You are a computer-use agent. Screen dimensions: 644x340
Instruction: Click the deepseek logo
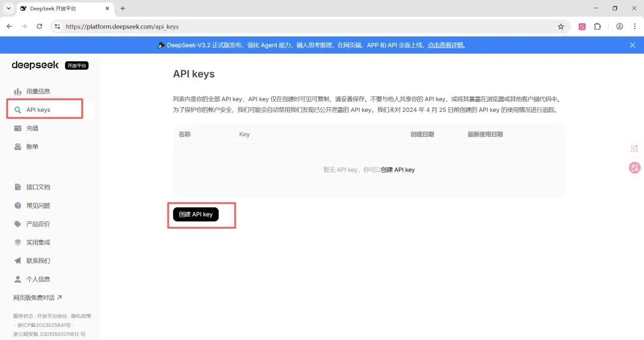pos(35,65)
